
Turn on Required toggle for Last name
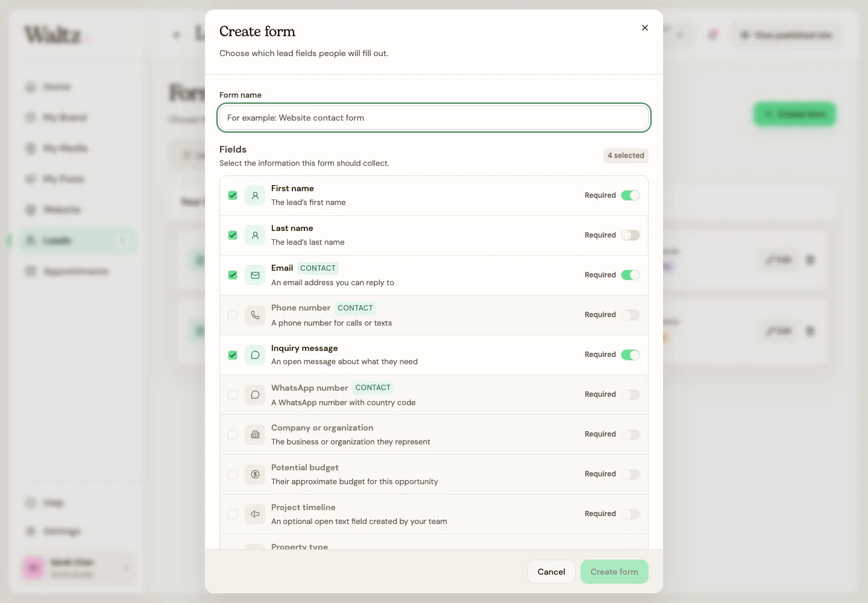(631, 235)
